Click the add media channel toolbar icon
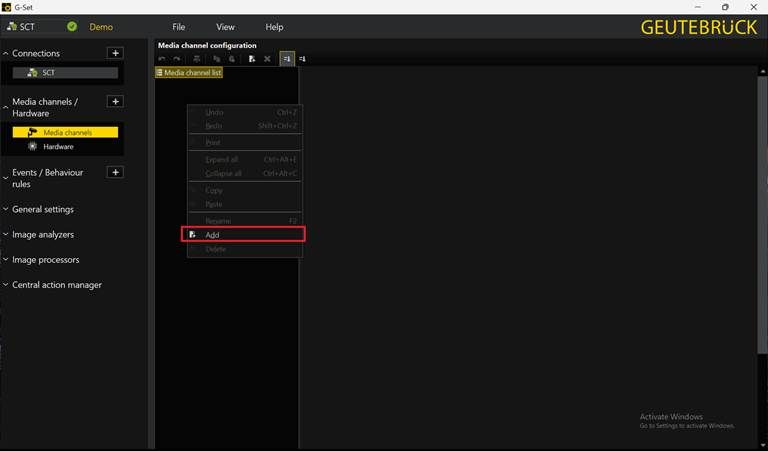Viewport: 768px width, 451px height. [252, 59]
